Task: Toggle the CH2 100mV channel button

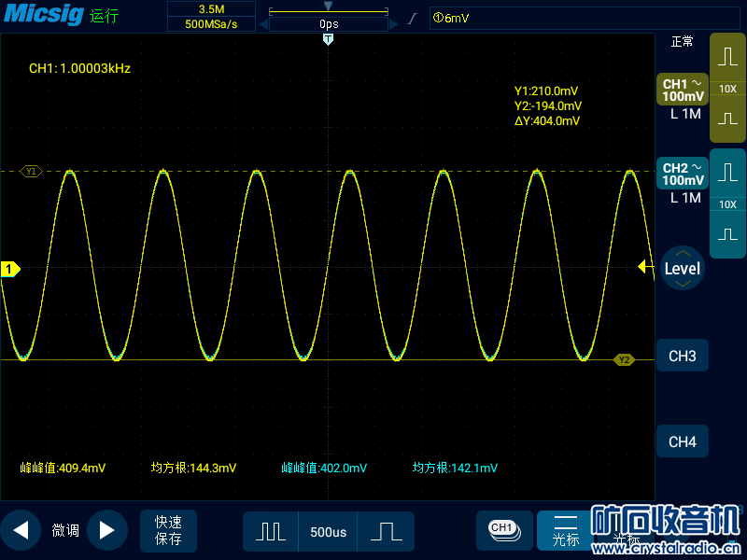Action: coord(683,174)
